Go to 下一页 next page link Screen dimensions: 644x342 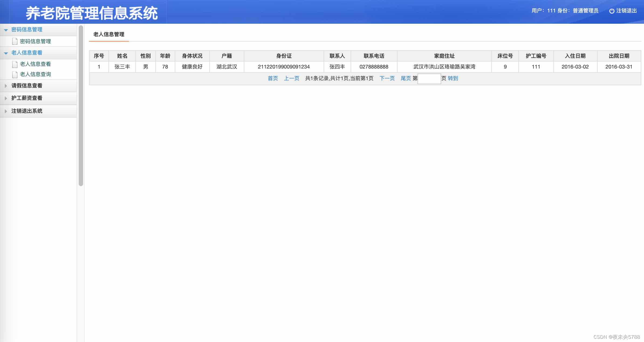pos(387,78)
